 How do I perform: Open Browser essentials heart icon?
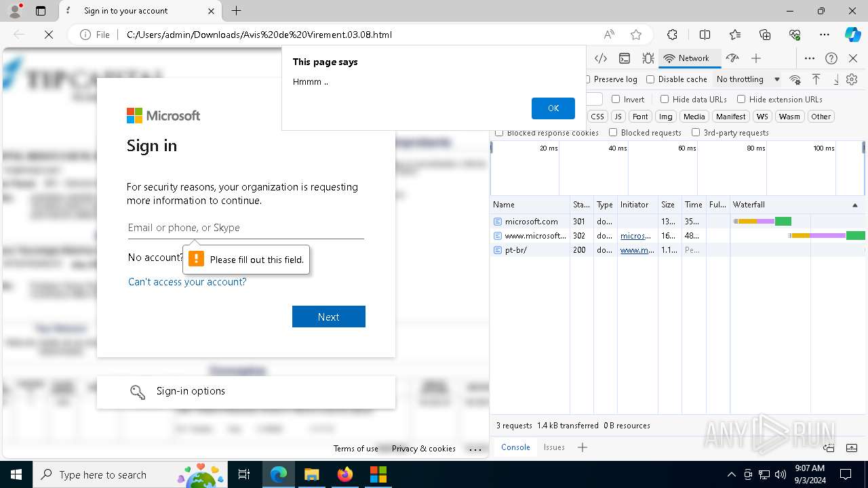point(795,35)
